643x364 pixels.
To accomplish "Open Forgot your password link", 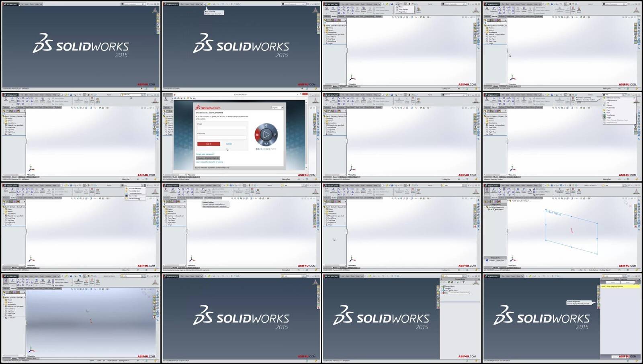I will [205, 154].
